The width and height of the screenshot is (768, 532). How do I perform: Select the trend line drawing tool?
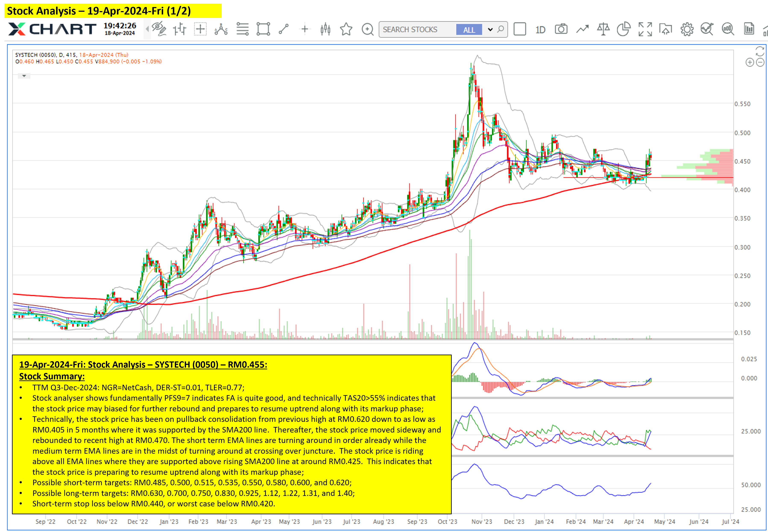pyautogui.click(x=283, y=29)
